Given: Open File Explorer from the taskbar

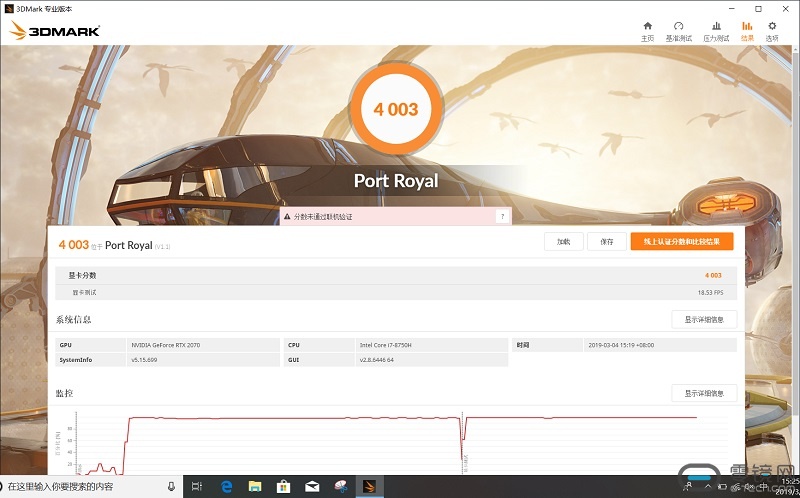Looking at the screenshot, I should tap(255, 487).
